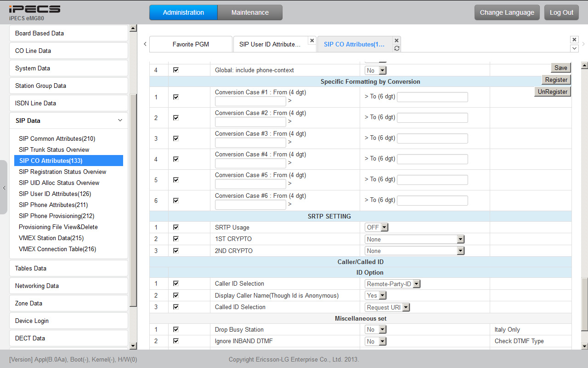This screenshot has height=368, width=588.
Task: Toggle checkbox for Conversion Case #3
Action: click(x=175, y=138)
